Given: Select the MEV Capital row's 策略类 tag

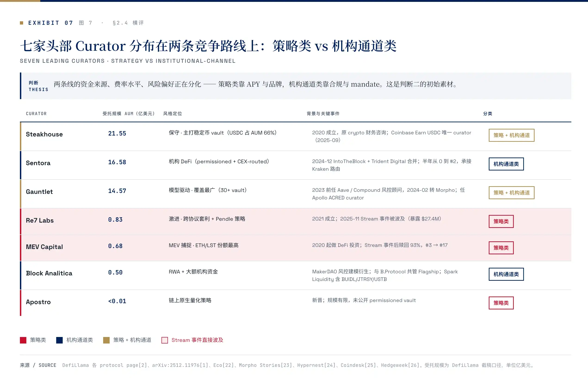Looking at the screenshot, I should click(501, 248).
